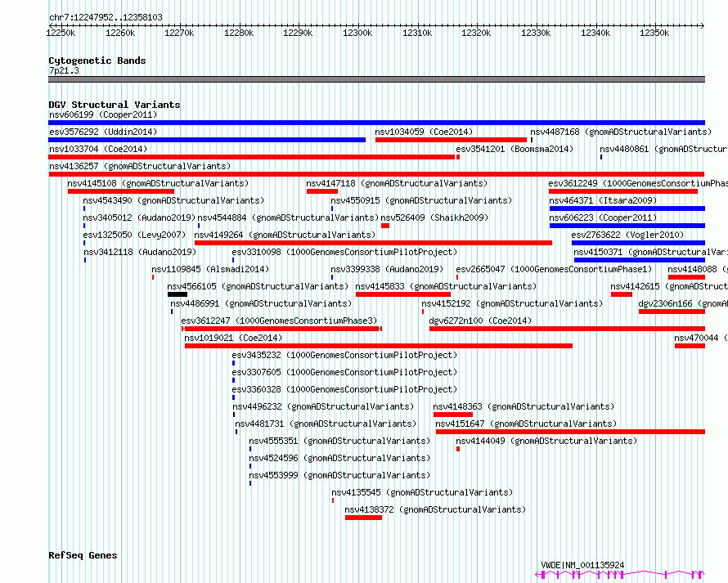Click nsv4544884 gnomAD variant label
Screen dimensions: 728x583
pos(288,218)
